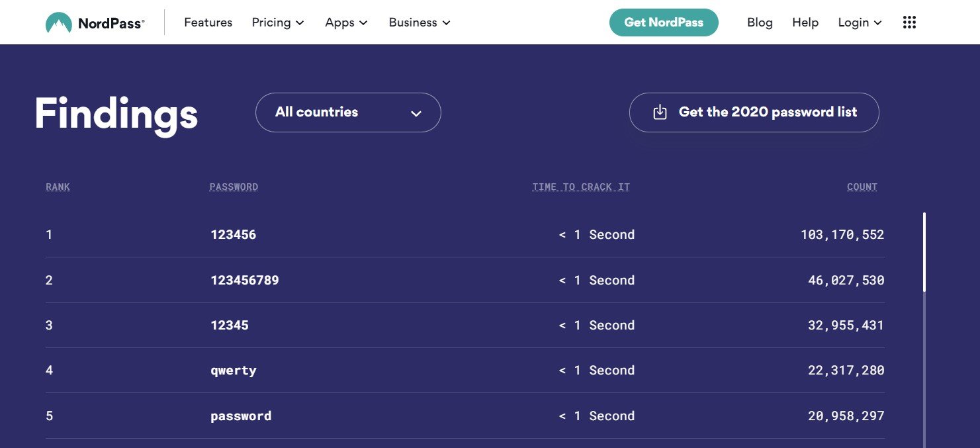
Task: Expand the Login dropdown
Action: pos(860,22)
